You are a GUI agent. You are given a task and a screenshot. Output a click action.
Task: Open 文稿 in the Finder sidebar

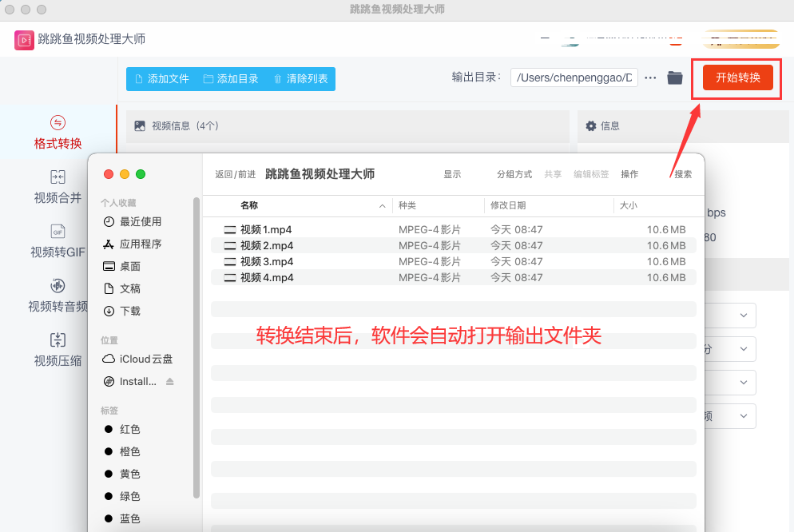point(121,288)
